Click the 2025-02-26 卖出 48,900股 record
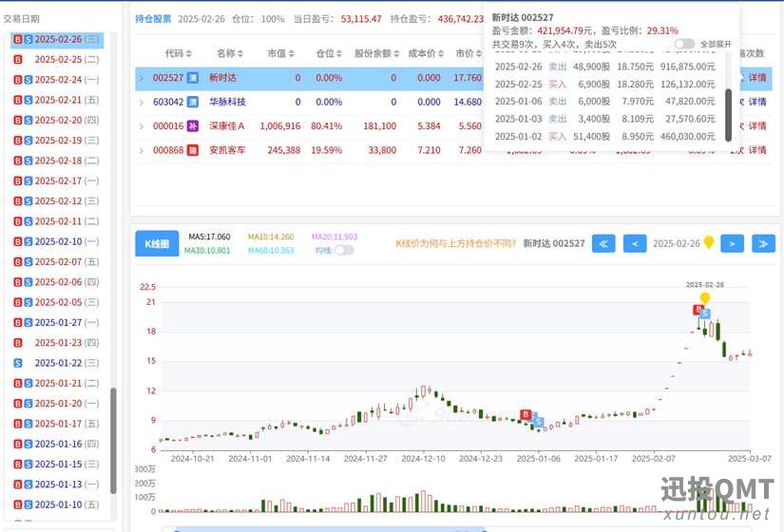This screenshot has height=532, width=784. click(x=605, y=66)
